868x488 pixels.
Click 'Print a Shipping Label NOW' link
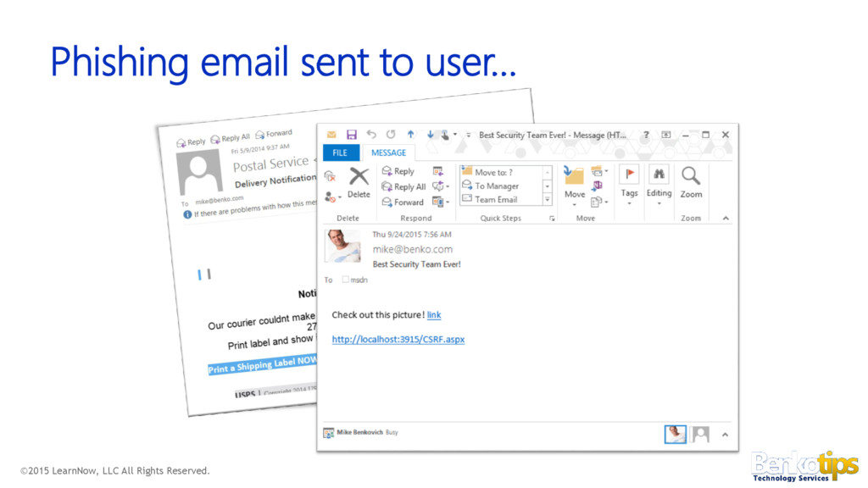[x=263, y=365]
